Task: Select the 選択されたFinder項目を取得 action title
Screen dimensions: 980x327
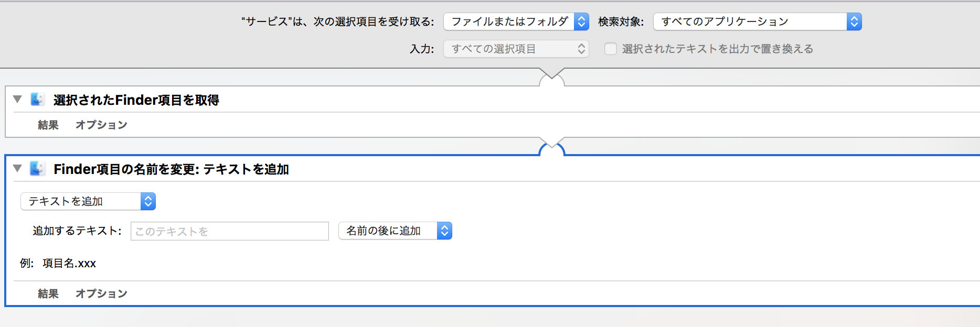Action: click(x=136, y=100)
